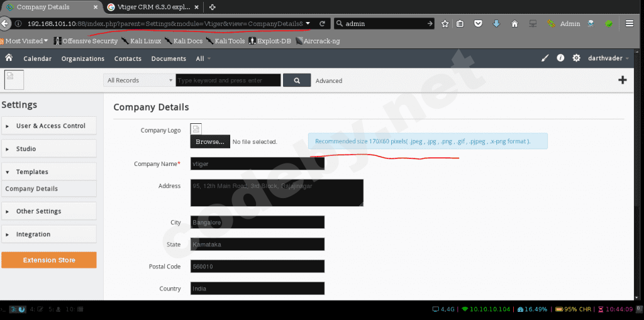Image resolution: width=644 pixels, height=320 pixels.
Task: Open the Firefox hamburger menu
Action: coord(630,24)
